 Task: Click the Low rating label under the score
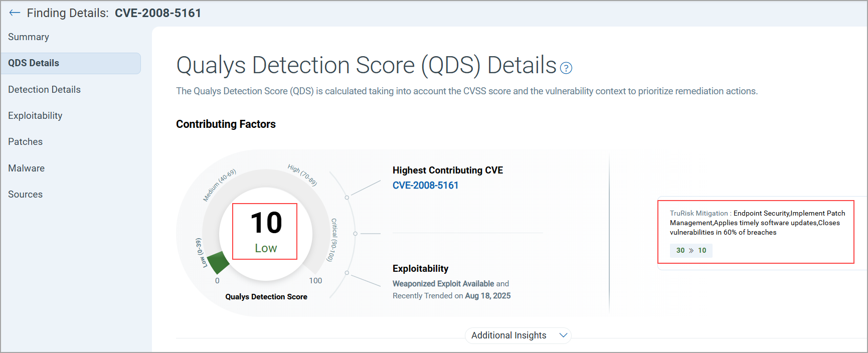(266, 248)
